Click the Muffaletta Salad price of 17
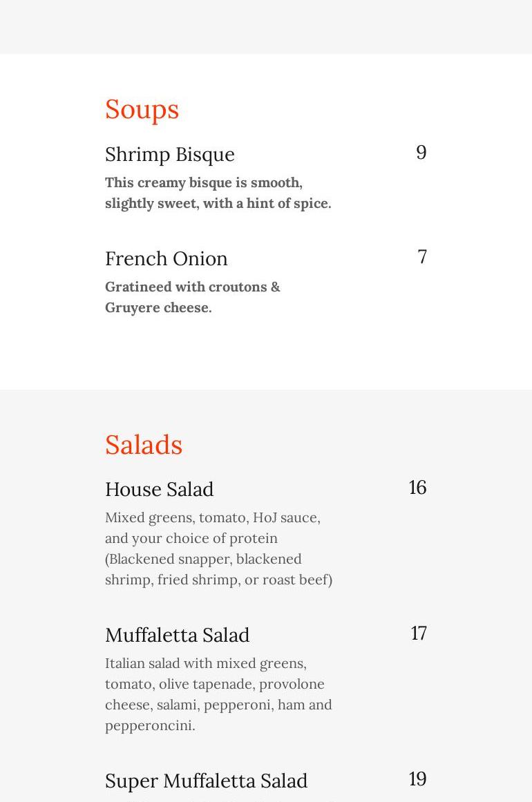This screenshot has height=802, width=532. (419, 633)
